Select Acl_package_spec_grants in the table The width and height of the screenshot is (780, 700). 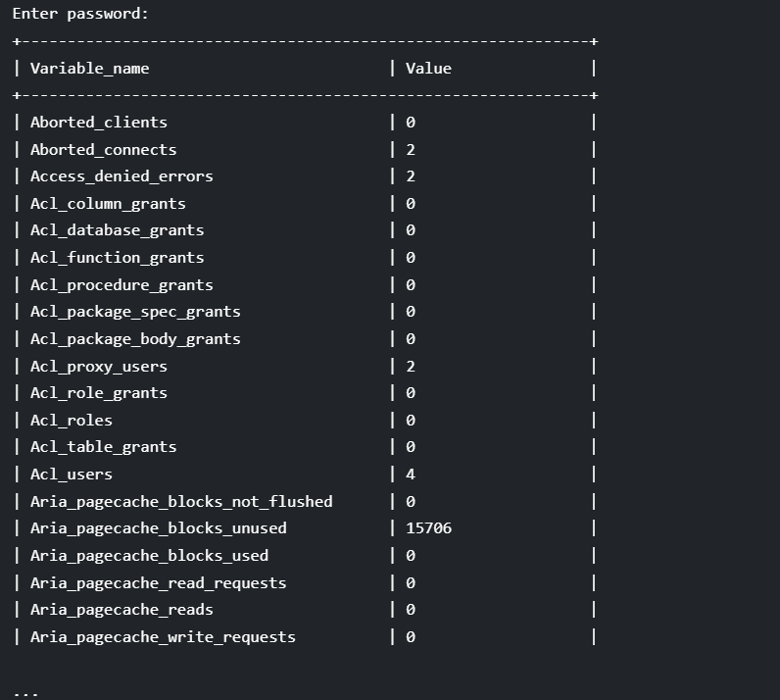pyautogui.click(x=135, y=312)
